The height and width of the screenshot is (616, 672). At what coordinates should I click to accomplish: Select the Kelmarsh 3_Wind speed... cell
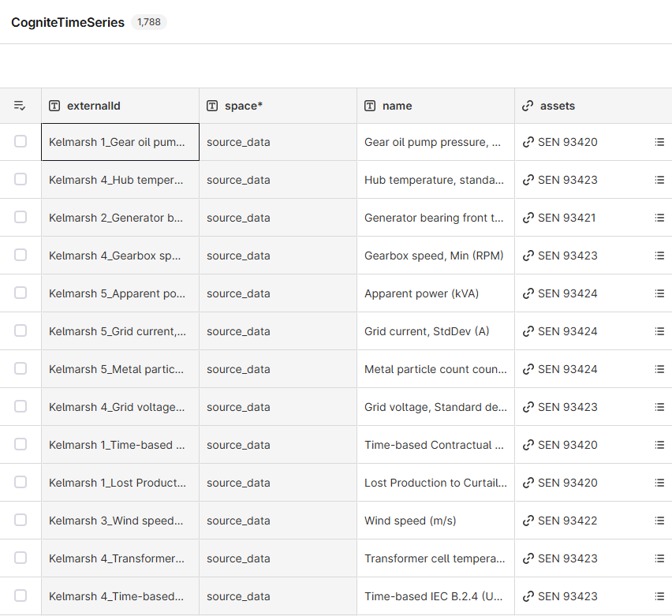[120, 521]
